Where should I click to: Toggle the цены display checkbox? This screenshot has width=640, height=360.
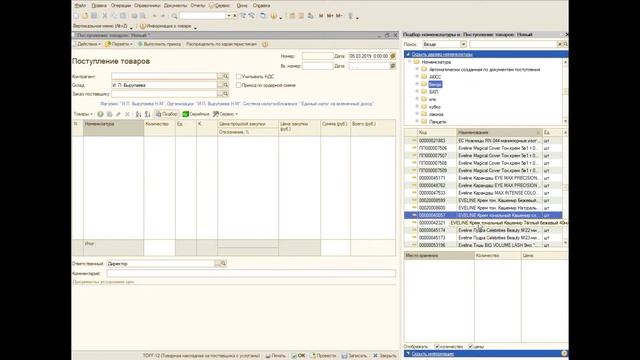point(470,347)
